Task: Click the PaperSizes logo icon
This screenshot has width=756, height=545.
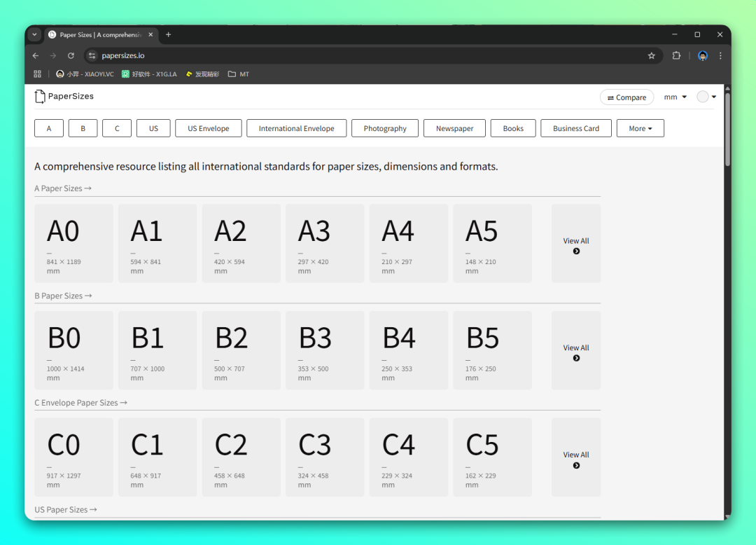Action: (x=40, y=97)
